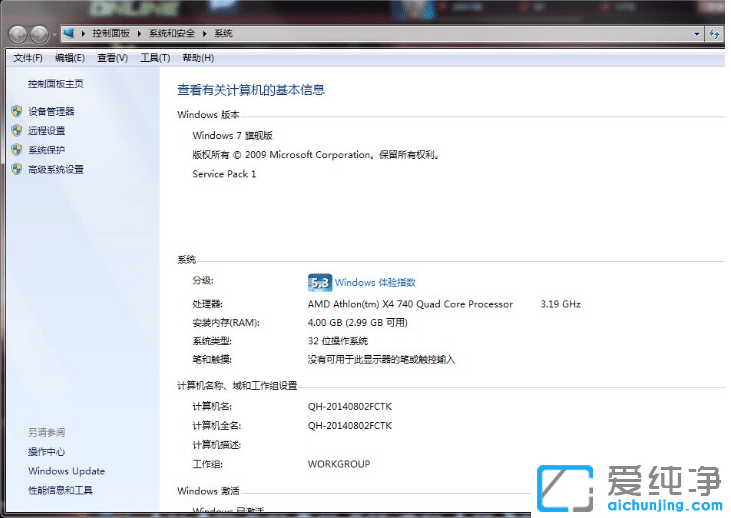Open Windows 体验指数 link
This screenshot has width=731, height=518.
375,283
